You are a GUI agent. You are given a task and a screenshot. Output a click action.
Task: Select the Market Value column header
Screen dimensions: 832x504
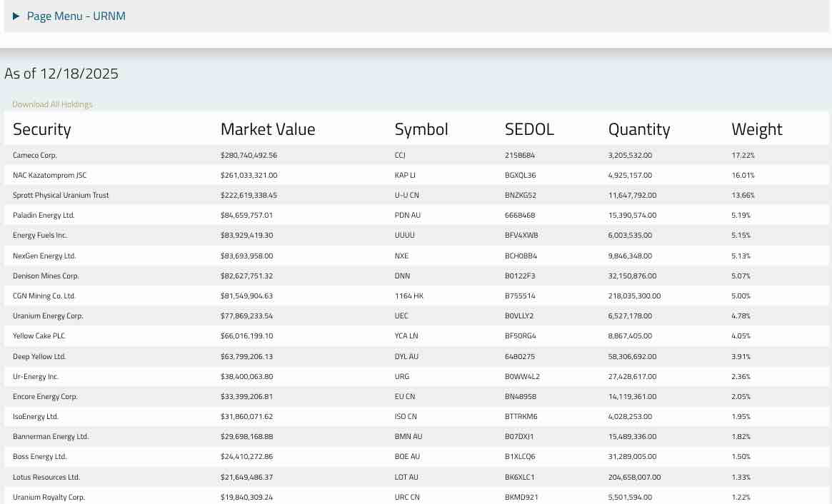pyautogui.click(x=267, y=129)
